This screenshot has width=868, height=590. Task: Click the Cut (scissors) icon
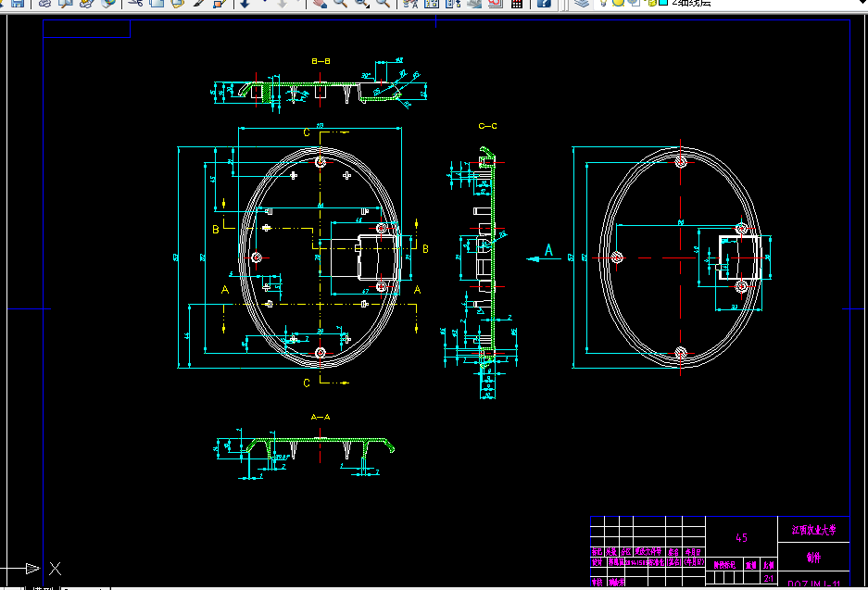(x=135, y=3)
